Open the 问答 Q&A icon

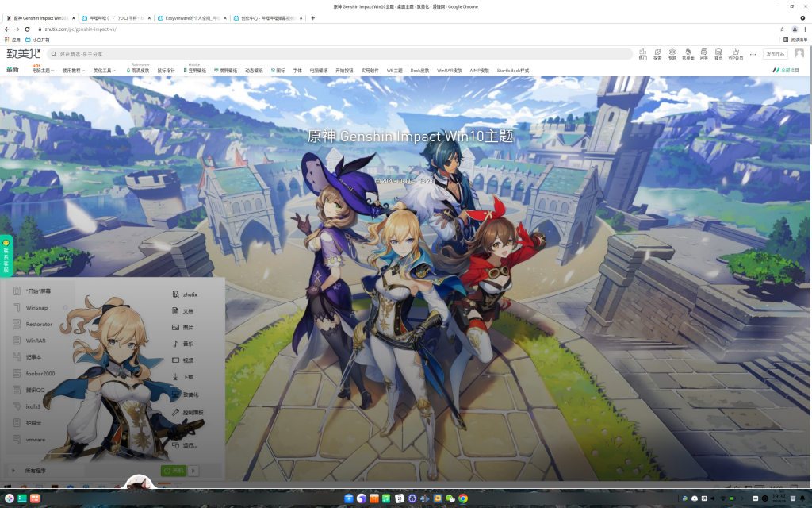pyautogui.click(x=704, y=55)
